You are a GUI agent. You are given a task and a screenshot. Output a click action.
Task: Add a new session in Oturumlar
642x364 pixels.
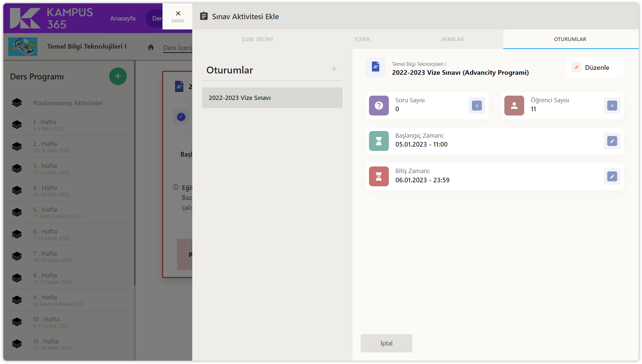click(334, 69)
